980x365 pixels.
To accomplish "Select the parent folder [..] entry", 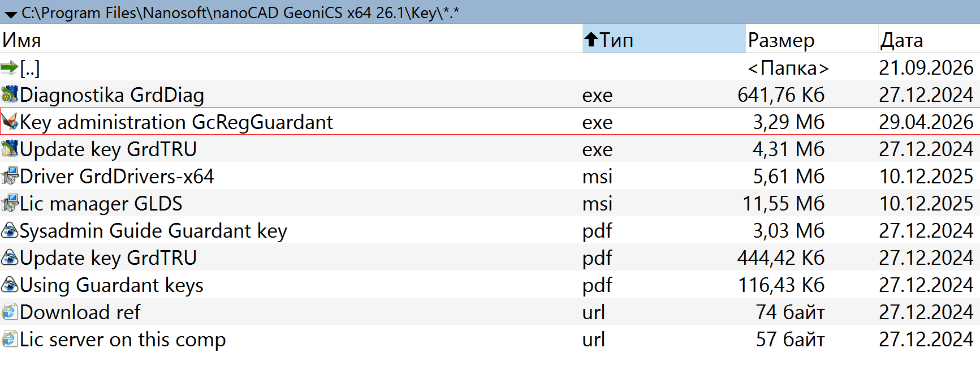I will 30,68.
